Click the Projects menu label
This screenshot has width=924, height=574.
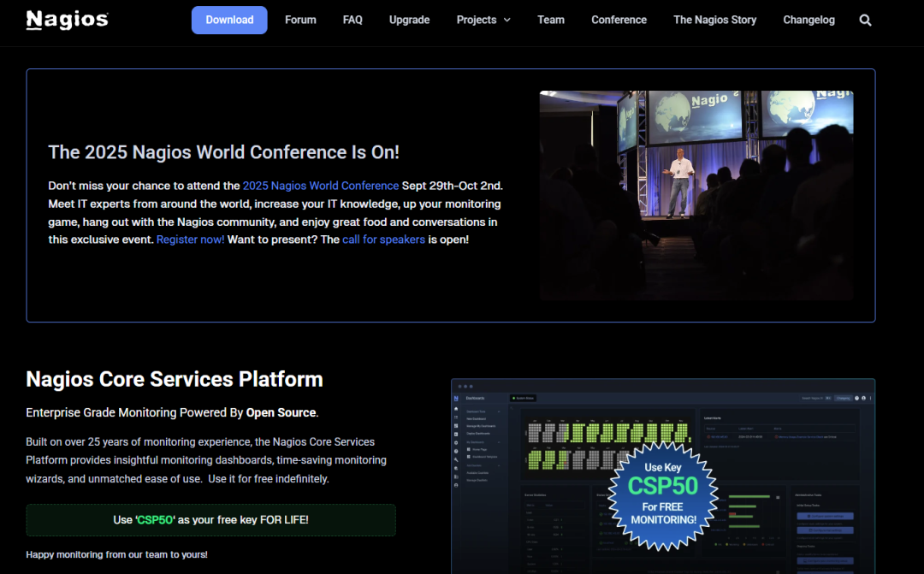coord(476,20)
